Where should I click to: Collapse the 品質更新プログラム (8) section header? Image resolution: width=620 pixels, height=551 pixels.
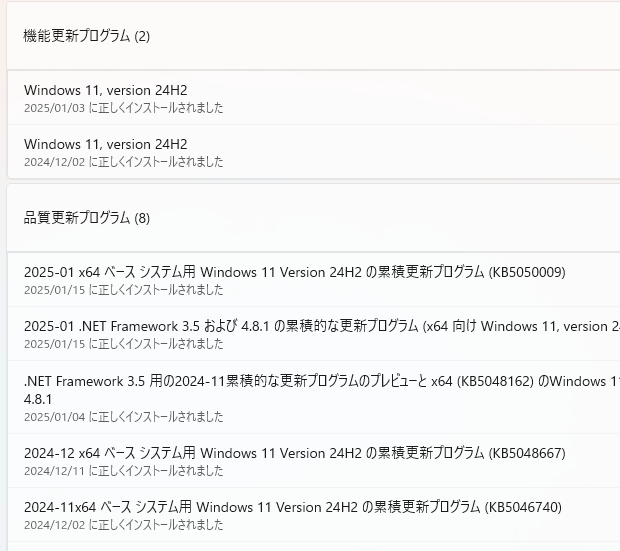[314, 218]
